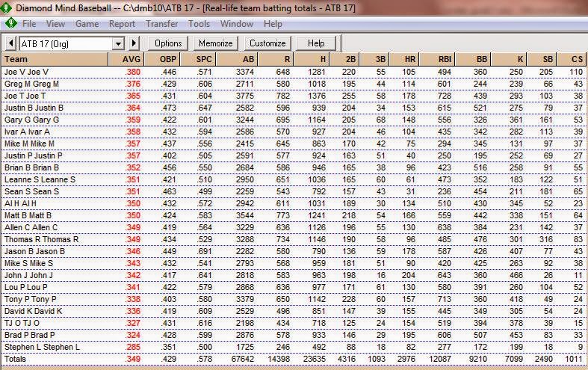Select the Ivar A Ivar A team row
This screenshot has height=370, width=588.
[294, 132]
